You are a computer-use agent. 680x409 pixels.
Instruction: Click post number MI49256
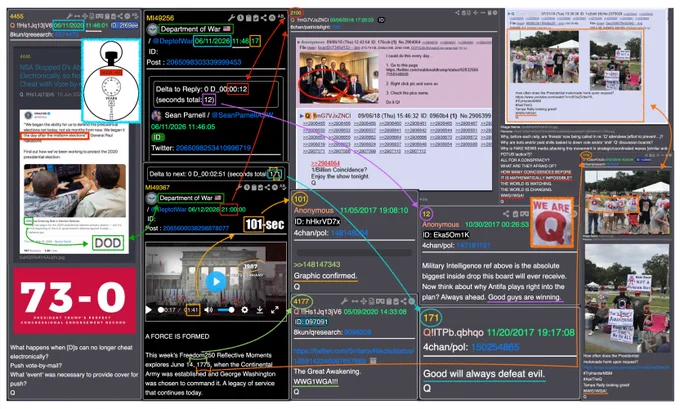click(x=160, y=18)
